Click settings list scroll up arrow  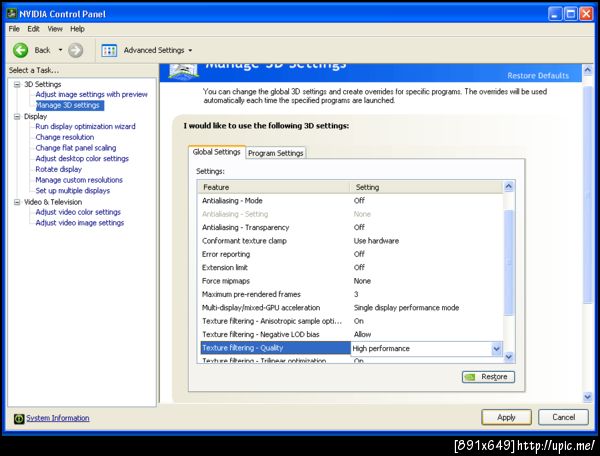tap(509, 186)
